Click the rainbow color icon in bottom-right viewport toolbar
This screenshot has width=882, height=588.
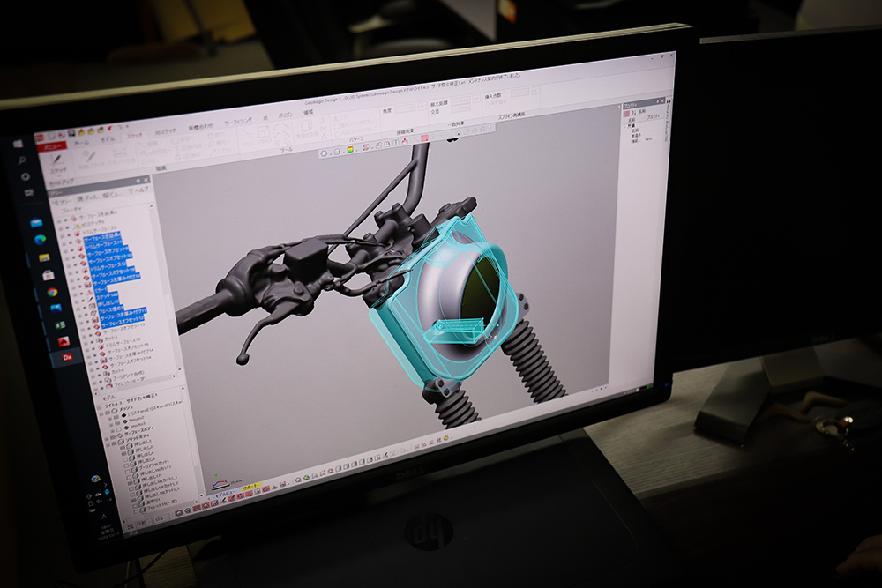tap(446, 439)
